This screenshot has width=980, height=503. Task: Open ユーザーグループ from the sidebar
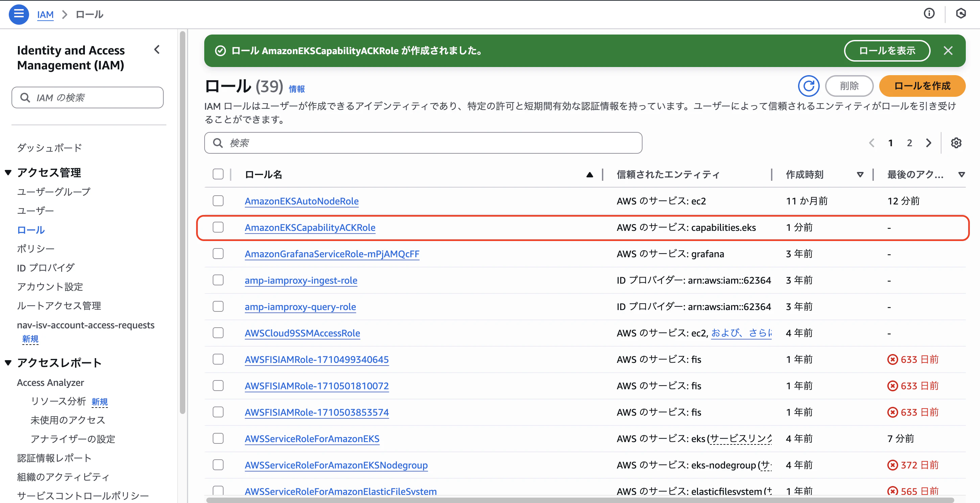click(53, 192)
